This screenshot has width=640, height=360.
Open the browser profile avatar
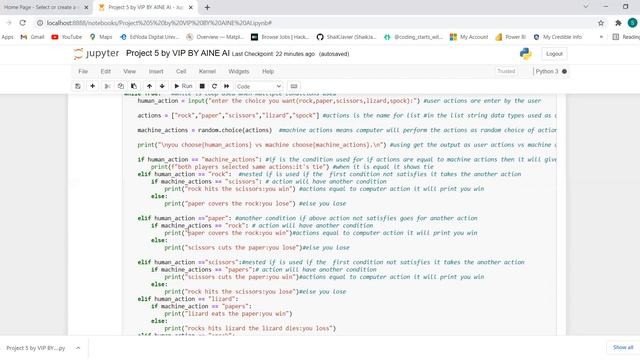[x=632, y=23]
